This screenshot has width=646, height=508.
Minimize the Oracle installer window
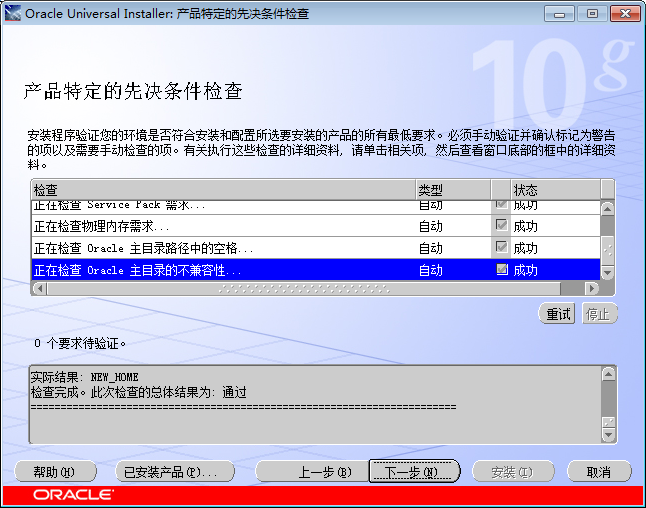pos(559,14)
